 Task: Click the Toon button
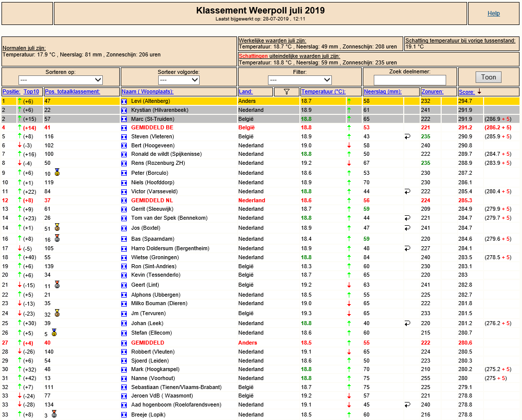(489, 77)
